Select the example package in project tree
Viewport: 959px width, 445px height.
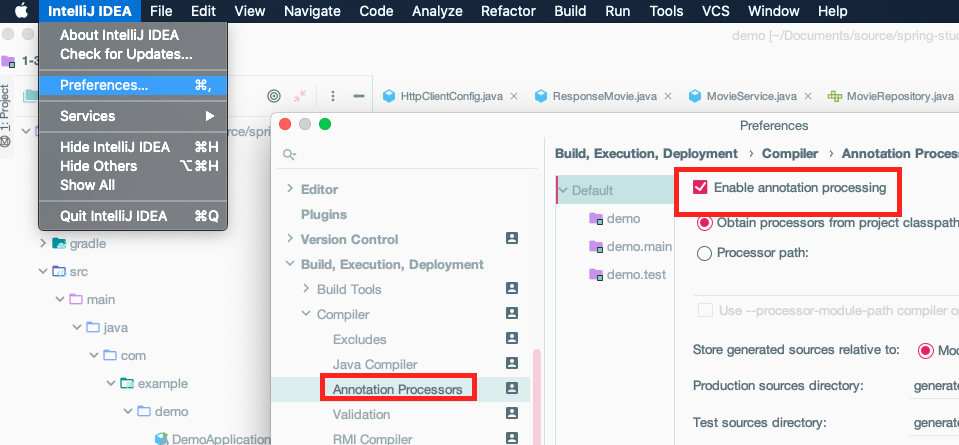[x=162, y=383]
